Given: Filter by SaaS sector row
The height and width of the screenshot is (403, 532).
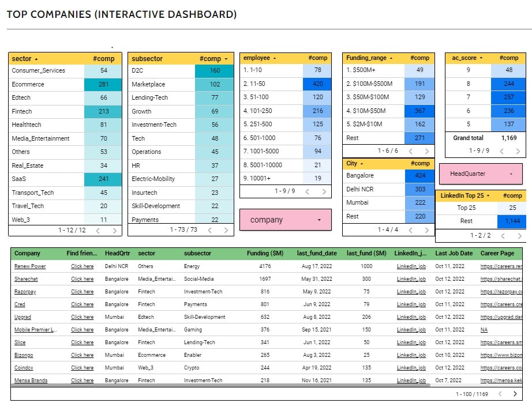Looking at the screenshot, I should [65, 179].
